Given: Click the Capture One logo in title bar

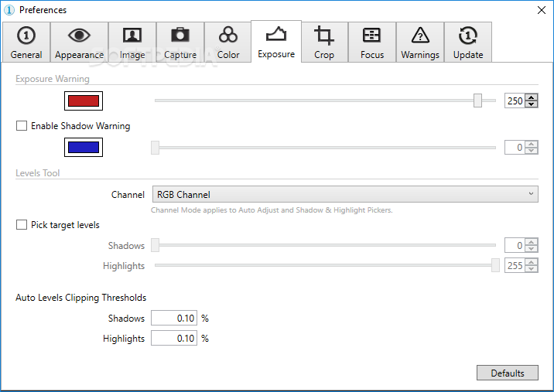Looking at the screenshot, I should [x=9, y=10].
